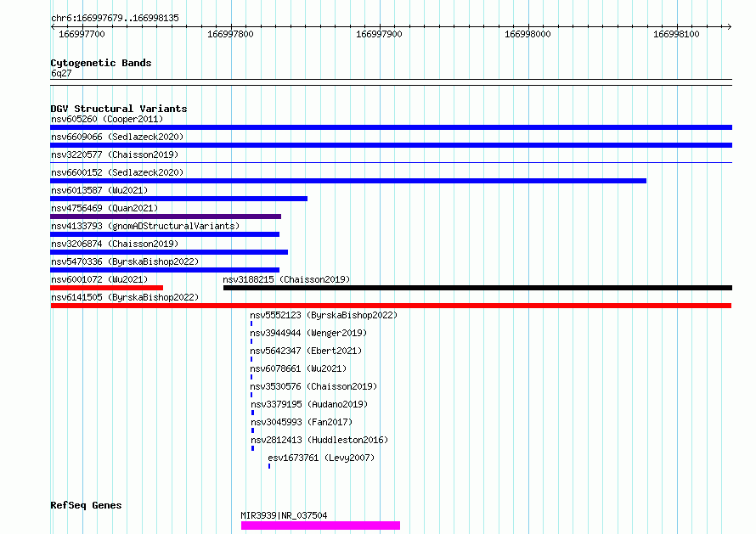Click the nsv6600152 (Sedlazeck2020) label
Viewport: 756px width, 534px height.
pyautogui.click(x=117, y=172)
